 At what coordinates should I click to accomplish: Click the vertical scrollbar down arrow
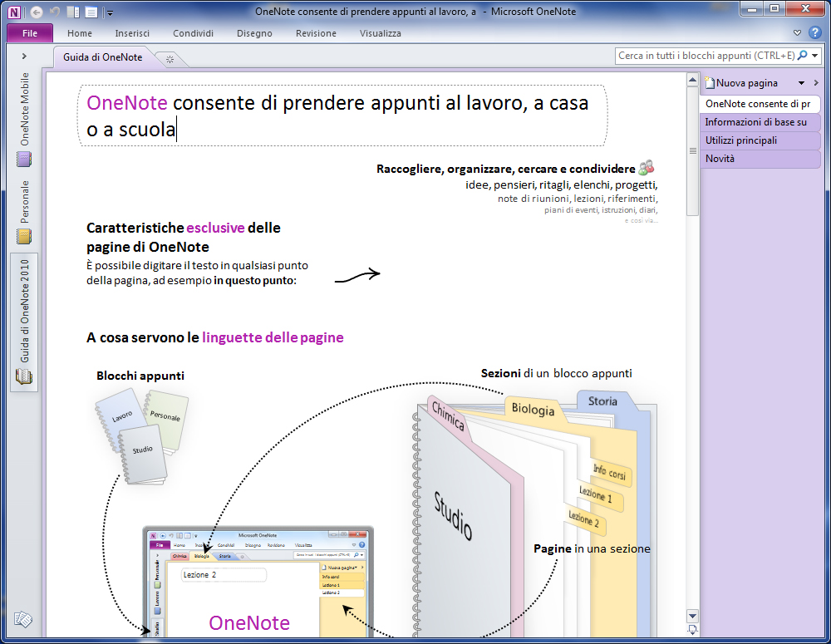coord(691,616)
